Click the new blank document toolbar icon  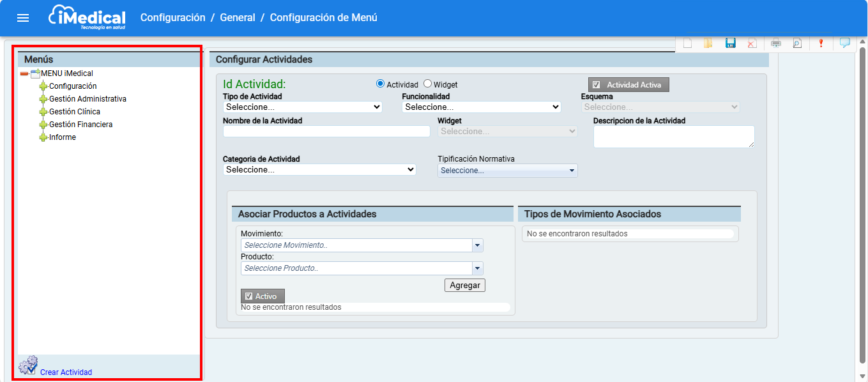tap(688, 43)
